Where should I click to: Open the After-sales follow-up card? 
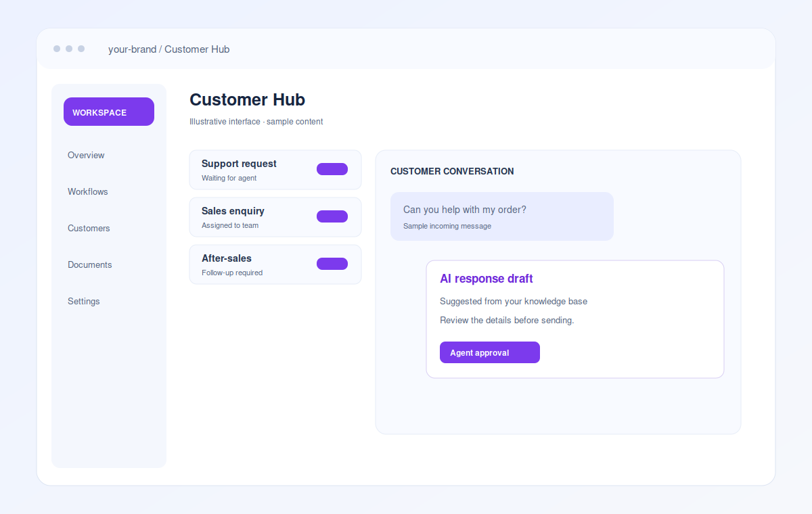pyautogui.click(x=275, y=264)
